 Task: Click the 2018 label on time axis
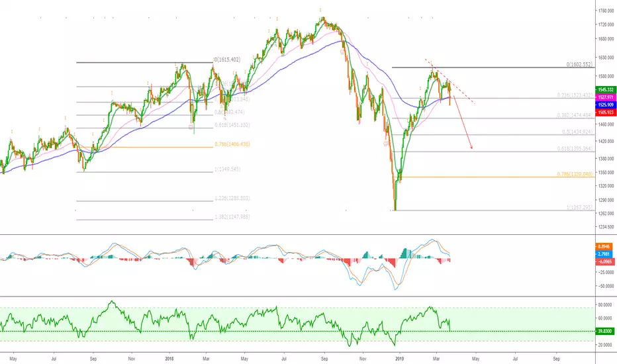coord(169,359)
